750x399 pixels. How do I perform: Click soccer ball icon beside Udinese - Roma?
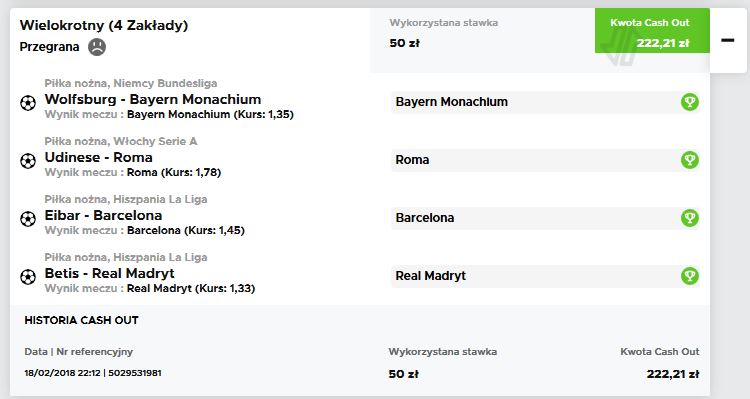pos(28,161)
